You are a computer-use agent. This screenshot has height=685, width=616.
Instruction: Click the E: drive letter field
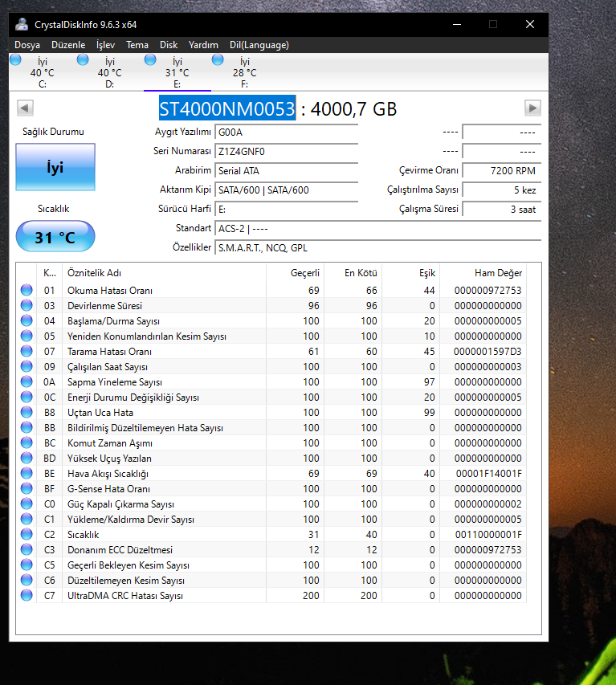[x=287, y=210]
